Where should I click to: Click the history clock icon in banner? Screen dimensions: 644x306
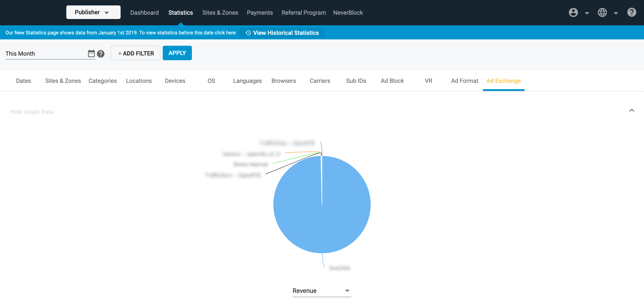[x=248, y=33]
